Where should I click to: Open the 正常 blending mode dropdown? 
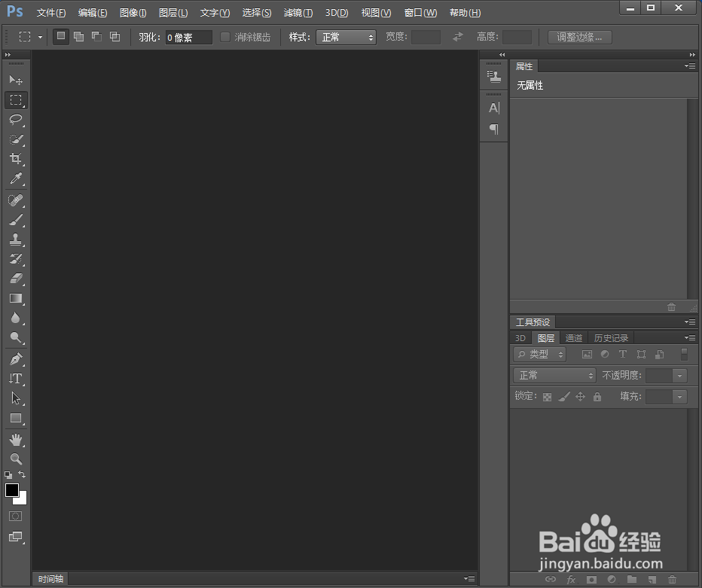click(x=554, y=375)
